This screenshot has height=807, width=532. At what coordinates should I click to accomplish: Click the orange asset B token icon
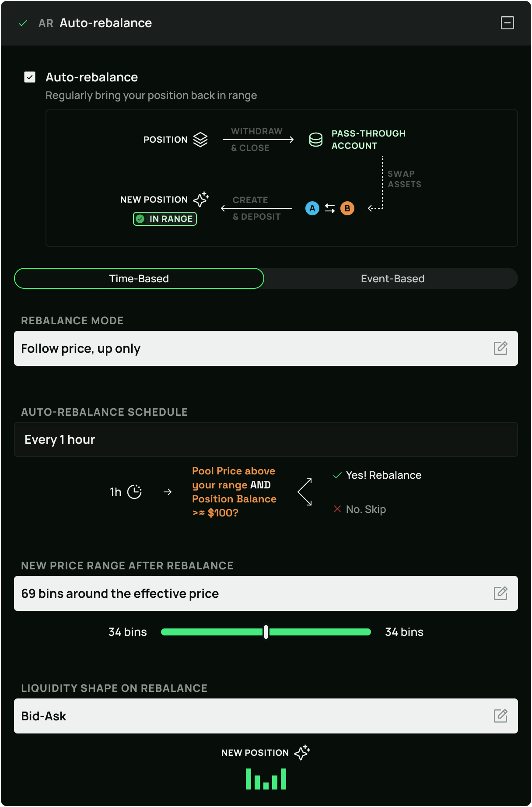pyautogui.click(x=347, y=208)
